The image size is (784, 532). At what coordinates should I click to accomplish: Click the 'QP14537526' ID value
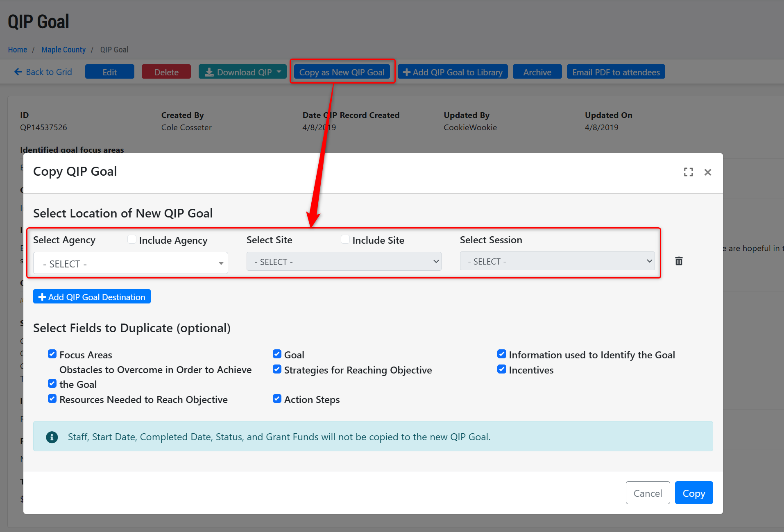(43, 127)
